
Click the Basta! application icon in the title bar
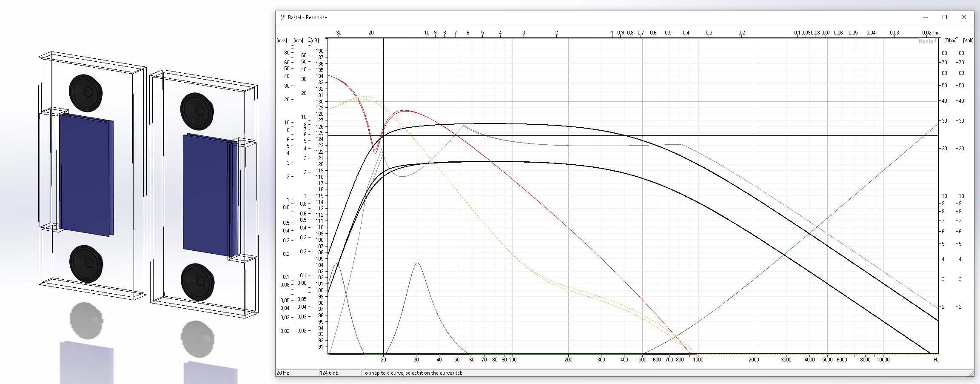coord(283,17)
